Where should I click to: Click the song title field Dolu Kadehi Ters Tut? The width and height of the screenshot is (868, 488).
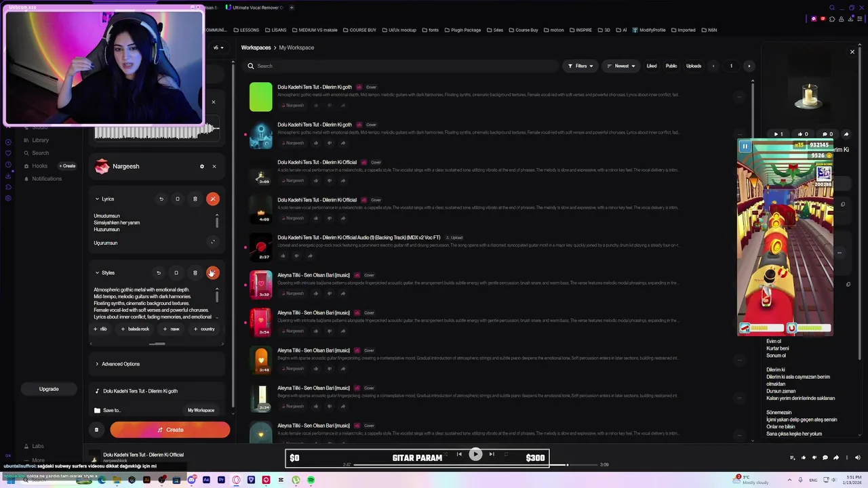(x=157, y=391)
